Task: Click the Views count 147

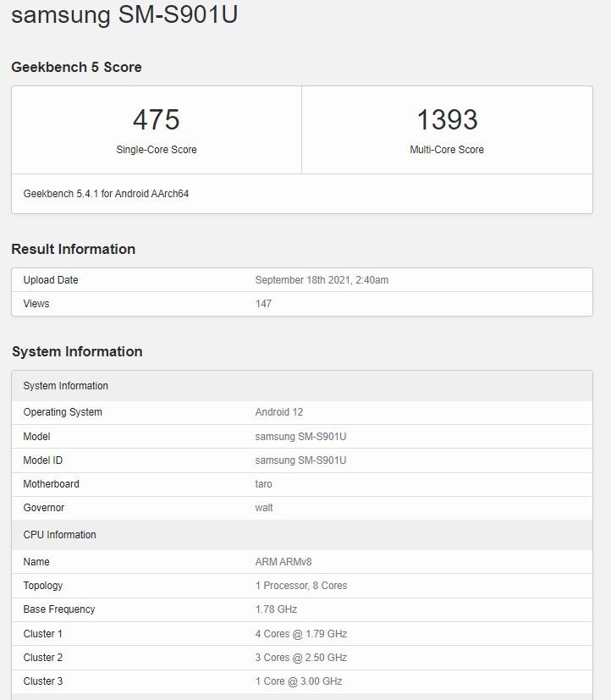Action: pyautogui.click(x=263, y=304)
